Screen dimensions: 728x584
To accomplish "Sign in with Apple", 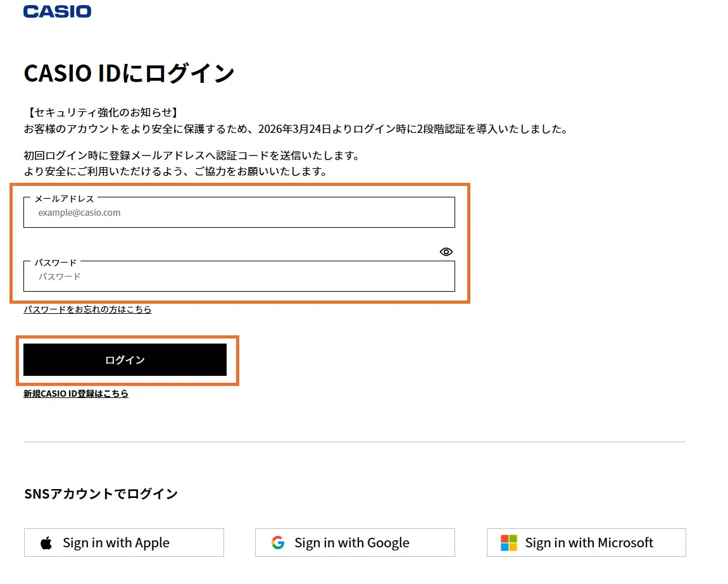I will pyautogui.click(x=124, y=542).
